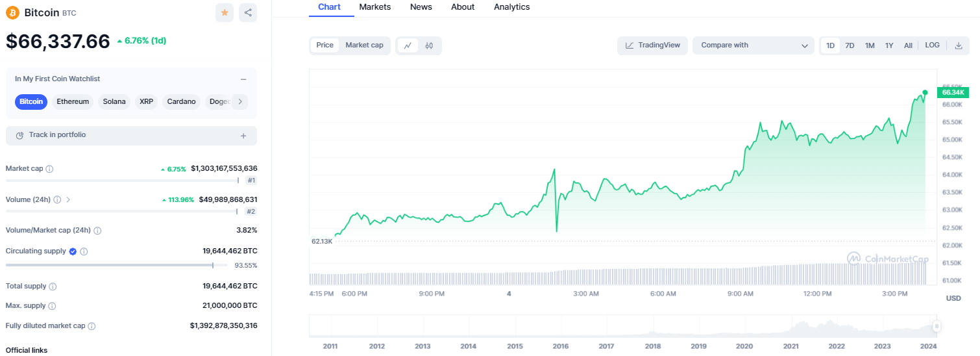Image resolution: width=980 pixels, height=356 pixels.
Task: Click the Official links heading
Action: 27,351
